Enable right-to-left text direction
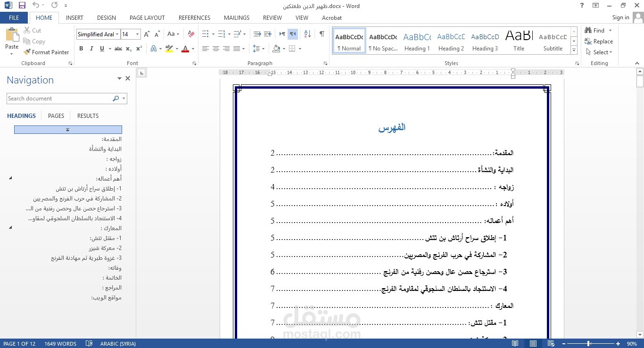The image size is (644, 348). tap(292, 34)
